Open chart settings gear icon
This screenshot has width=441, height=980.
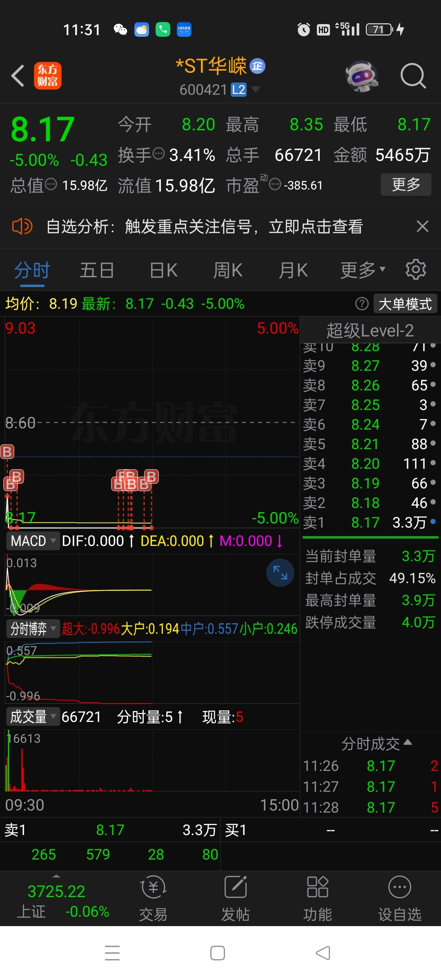click(x=416, y=269)
